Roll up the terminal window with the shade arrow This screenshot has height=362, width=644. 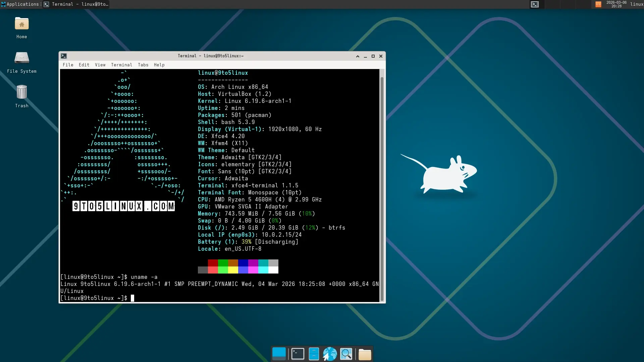[358, 56]
